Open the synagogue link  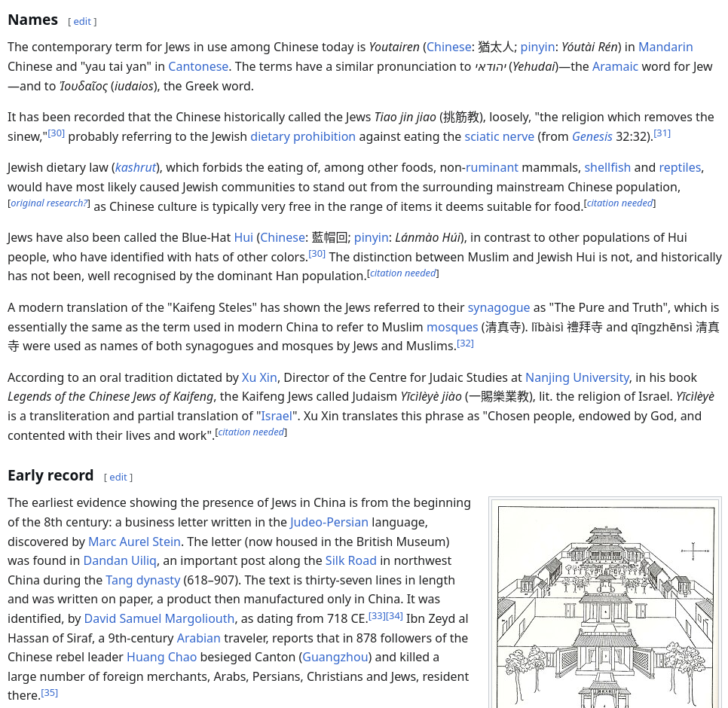click(x=499, y=307)
